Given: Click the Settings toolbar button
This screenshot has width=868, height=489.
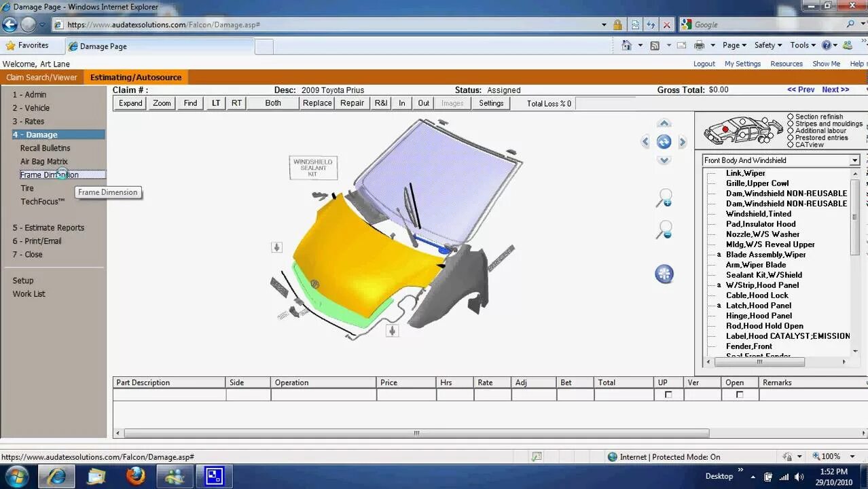Looking at the screenshot, I should [x=491, y=103].
